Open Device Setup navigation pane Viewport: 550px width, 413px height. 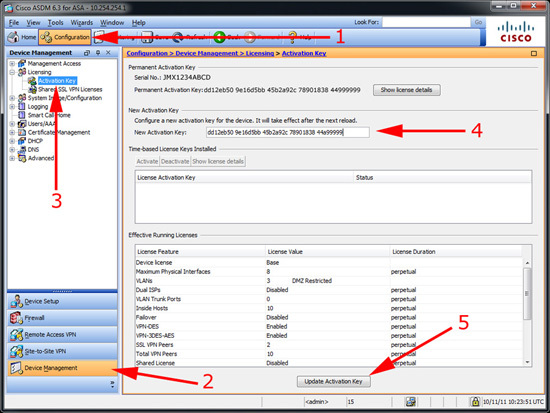point(62,301)
